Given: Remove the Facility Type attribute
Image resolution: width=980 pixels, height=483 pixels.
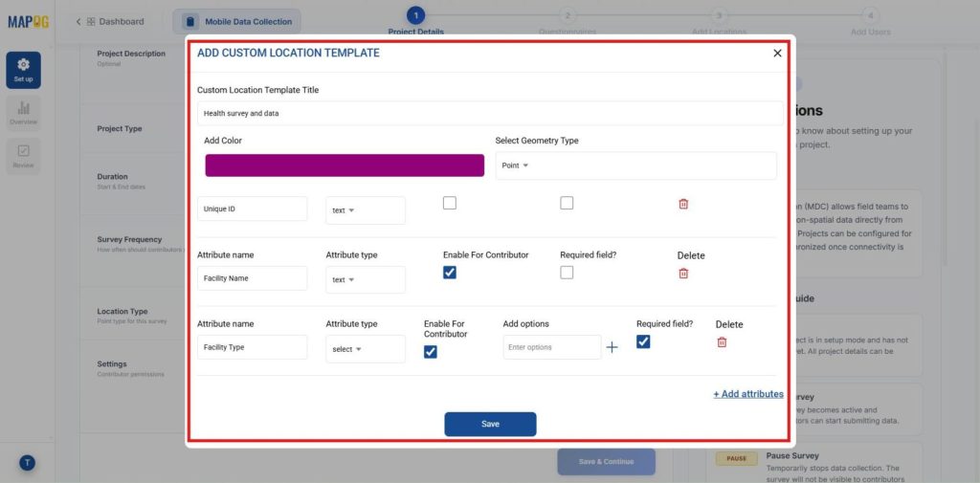Looking at the screenshot, I should click(722, 342).
